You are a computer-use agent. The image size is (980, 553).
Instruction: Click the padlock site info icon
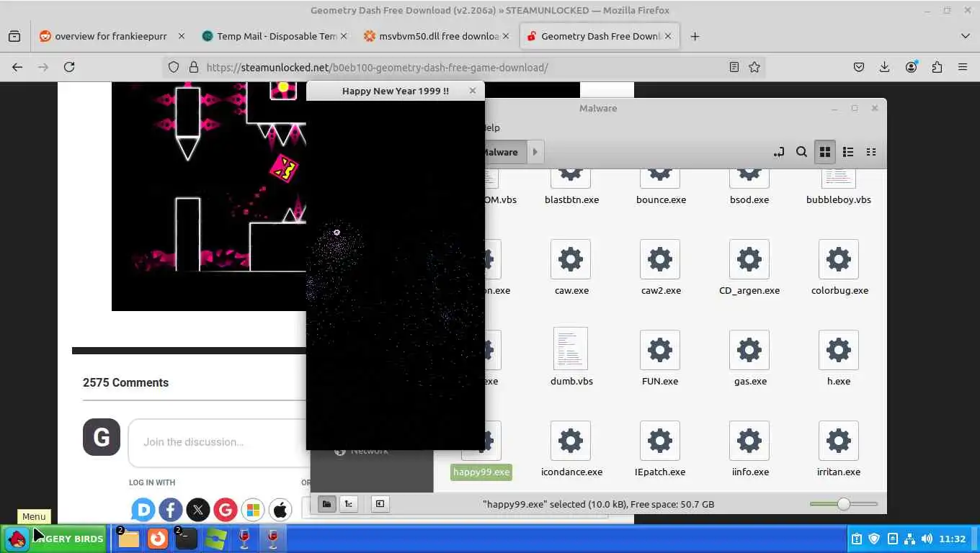click(x=193, y=67)
